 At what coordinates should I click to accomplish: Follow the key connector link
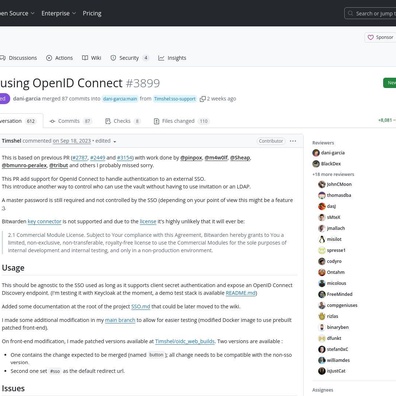[x=44, y=221]
